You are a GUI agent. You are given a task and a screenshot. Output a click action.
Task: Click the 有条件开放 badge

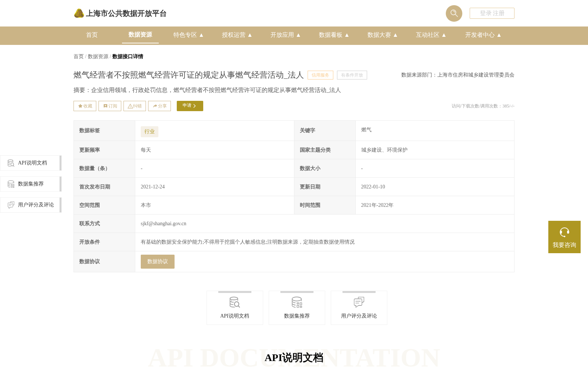tap(352, 75)
